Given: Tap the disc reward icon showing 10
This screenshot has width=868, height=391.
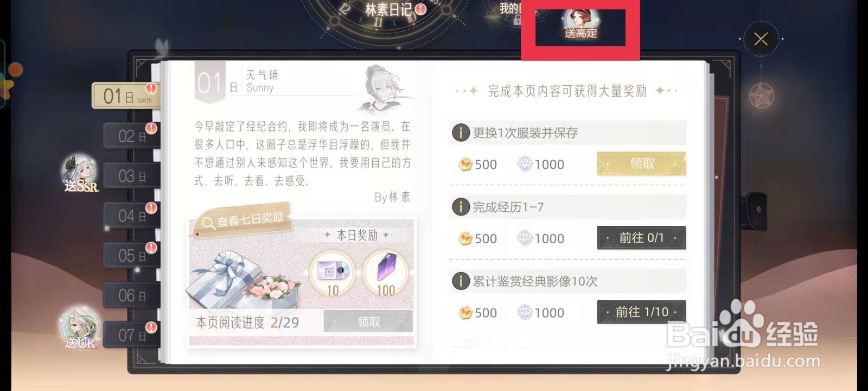Looking at the screenshot, I should pos(331,274).
